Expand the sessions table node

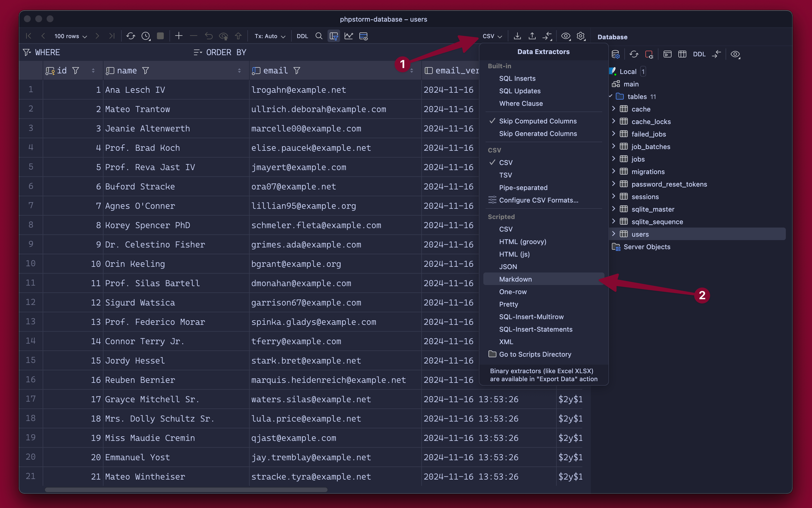pyautogui.click(x=614, y=196)
